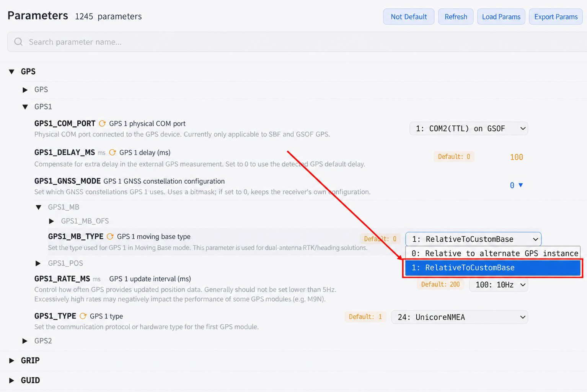Choose highlighted 1: RelativeToCustomBase option in the open list

click(x=493, y=268)
